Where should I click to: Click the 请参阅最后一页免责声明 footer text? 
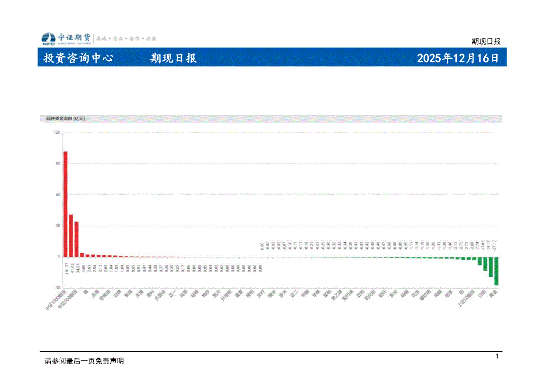pos(84,361)
